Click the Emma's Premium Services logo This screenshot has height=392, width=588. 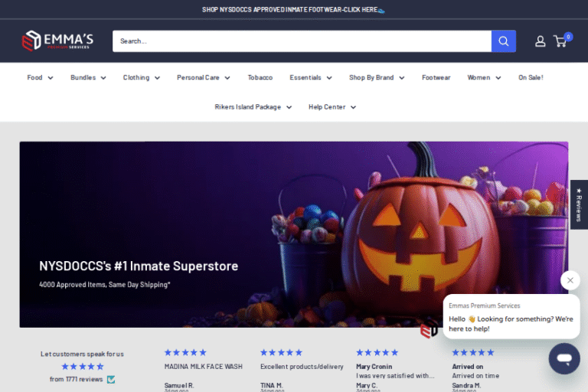pyautogui.click(x=57, y=41)
